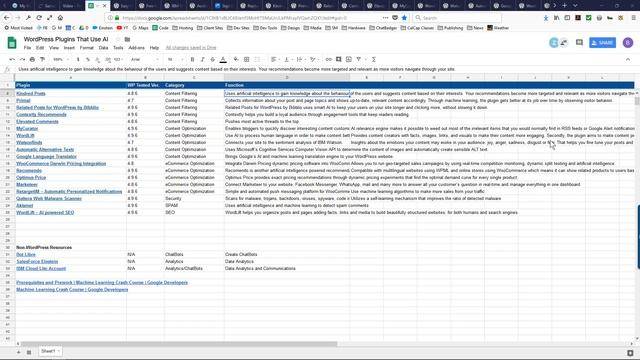Click the Merge cells icon

click(x=257, y=60)
